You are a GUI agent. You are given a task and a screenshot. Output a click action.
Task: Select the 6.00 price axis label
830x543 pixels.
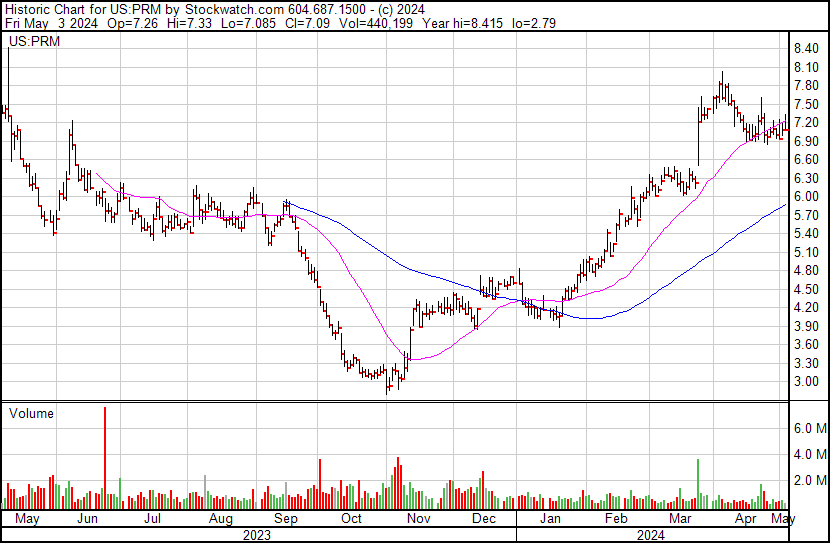pyautogui.click(x=806, y=196)
